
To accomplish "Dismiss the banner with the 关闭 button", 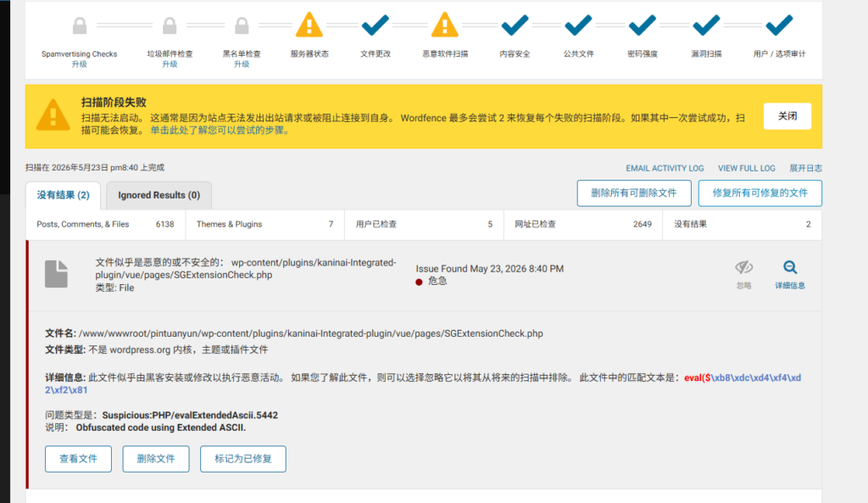I will (x=787, y=116).
